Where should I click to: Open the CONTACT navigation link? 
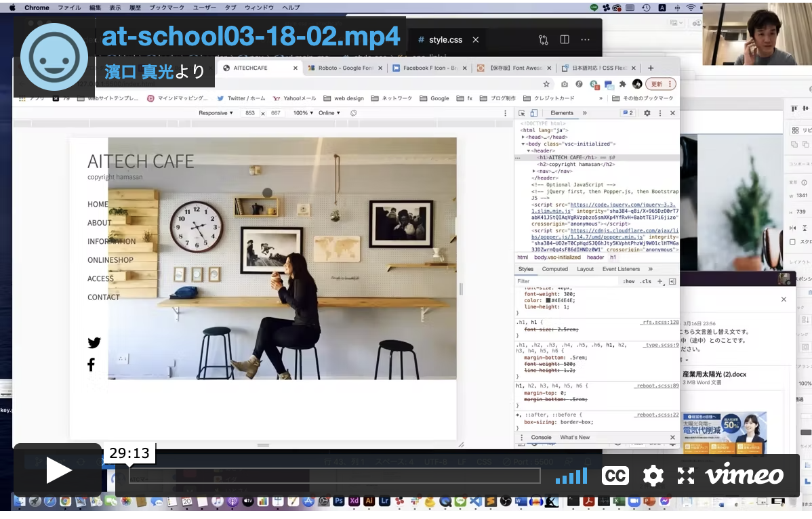click(x=104, y=297)
